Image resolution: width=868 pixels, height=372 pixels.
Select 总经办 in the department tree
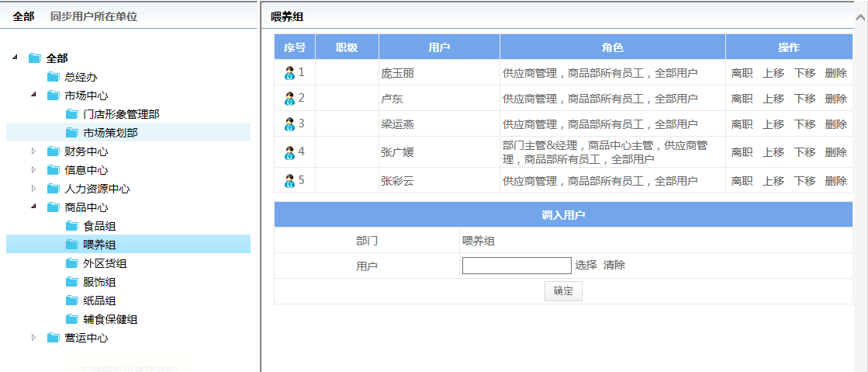(81, 77)
